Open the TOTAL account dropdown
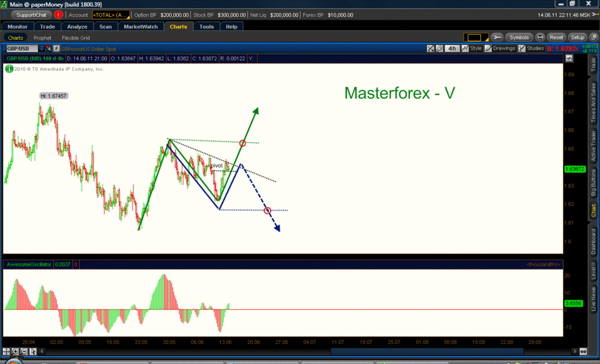Viewport: 600px width, 364px height. (x=111, y=15)
